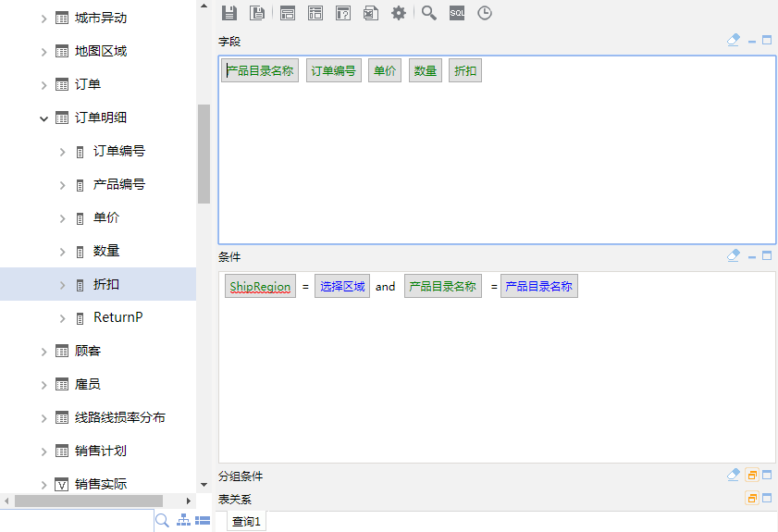778x532 pixels.
Task: Maximize the 条件 panel
Action: (767, 255)
